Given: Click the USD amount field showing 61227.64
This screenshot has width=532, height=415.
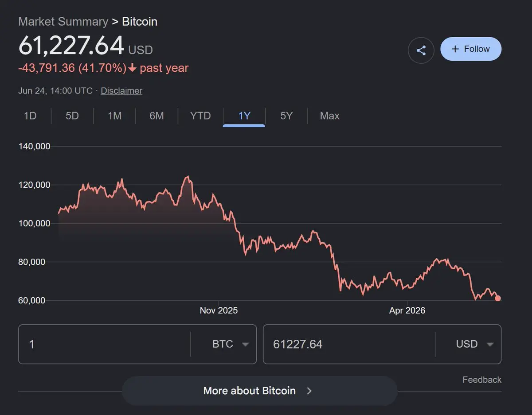Looking at the screenshot, I should tap(349, 344).
